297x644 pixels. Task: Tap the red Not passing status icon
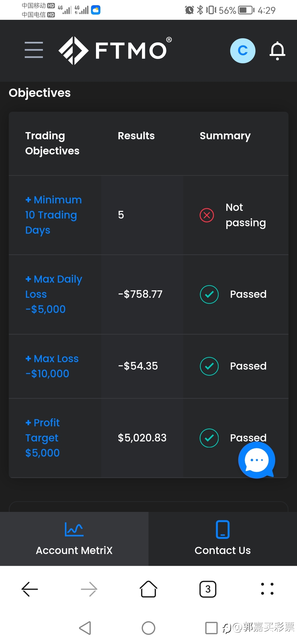pos(207,215)
